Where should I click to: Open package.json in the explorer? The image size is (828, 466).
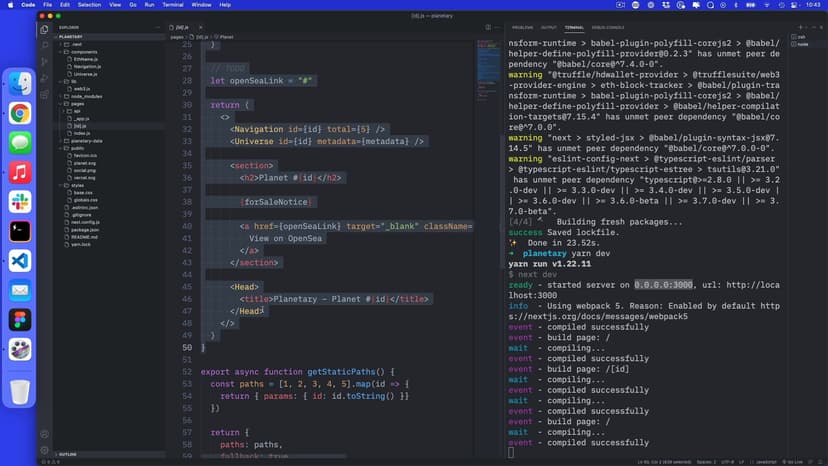pyautogui.click(x=86, y=228)
